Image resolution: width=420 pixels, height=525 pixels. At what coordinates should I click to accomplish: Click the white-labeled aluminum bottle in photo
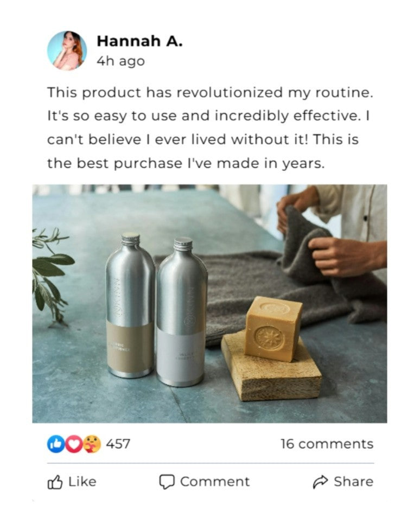(182, 311)
